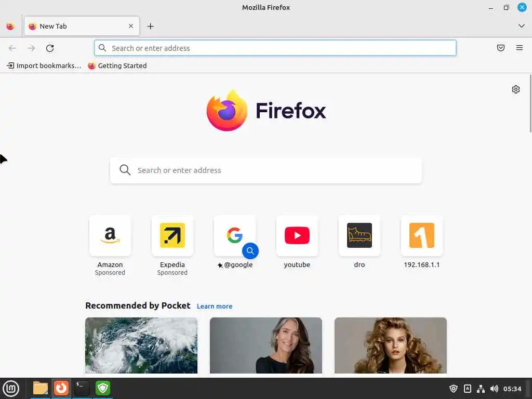Open the 05:34 clock calendar
532x399 pixels.
512,389
